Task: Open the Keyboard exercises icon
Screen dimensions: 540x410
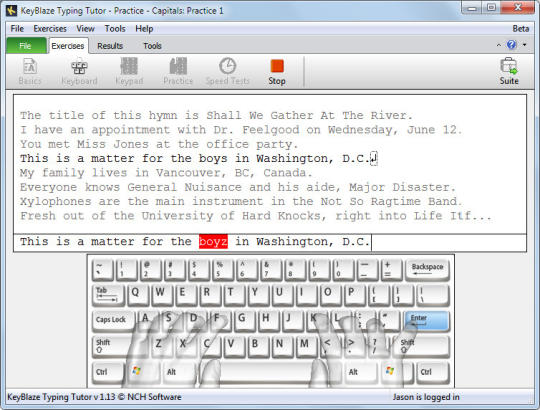Action: coord(79,71)
